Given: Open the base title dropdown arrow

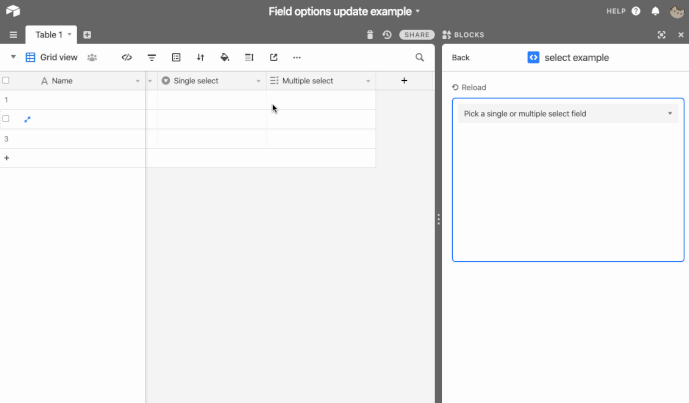Looking at the screenshot, I should pyautogui.click(x=417, y=11).
